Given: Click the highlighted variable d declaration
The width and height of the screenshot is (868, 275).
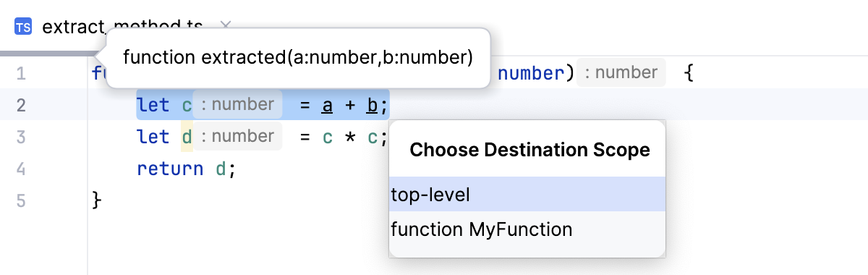Looking at the screenshot, I should point(187,137).
